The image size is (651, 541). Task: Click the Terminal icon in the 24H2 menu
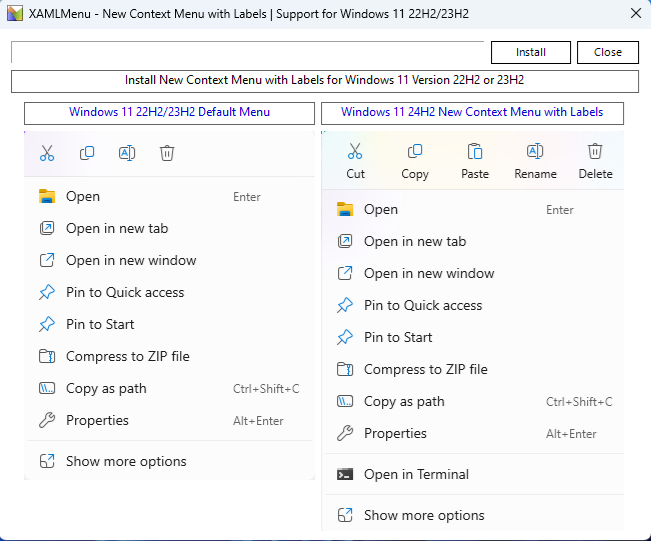(x=345, y=474)
